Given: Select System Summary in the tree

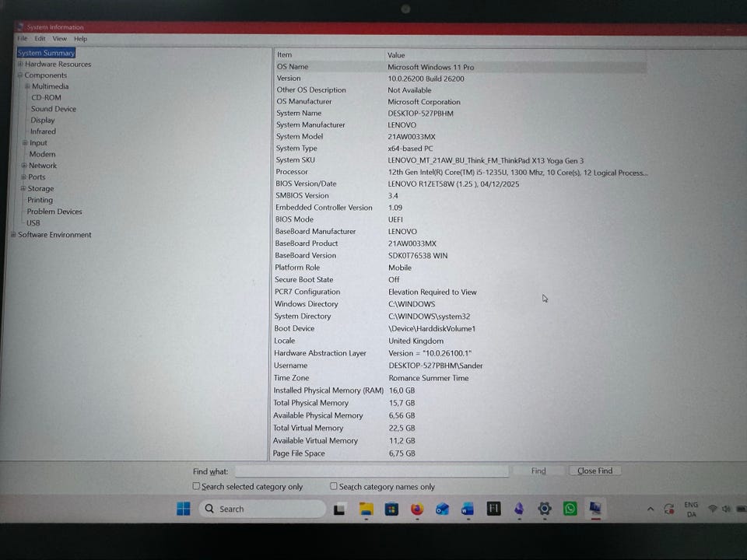Looking at the screenshot, I should point(46,52).
